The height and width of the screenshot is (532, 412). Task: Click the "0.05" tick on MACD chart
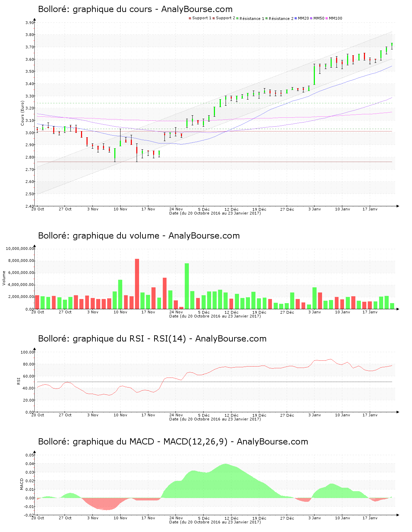tap(30, 455)
